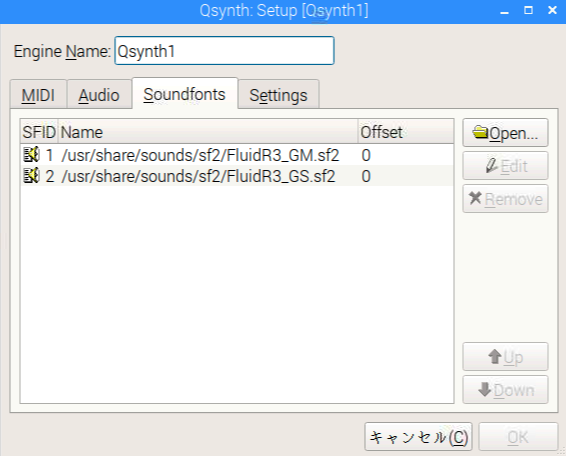
Task: Go to the Settings tab
Action: (278, 95)
